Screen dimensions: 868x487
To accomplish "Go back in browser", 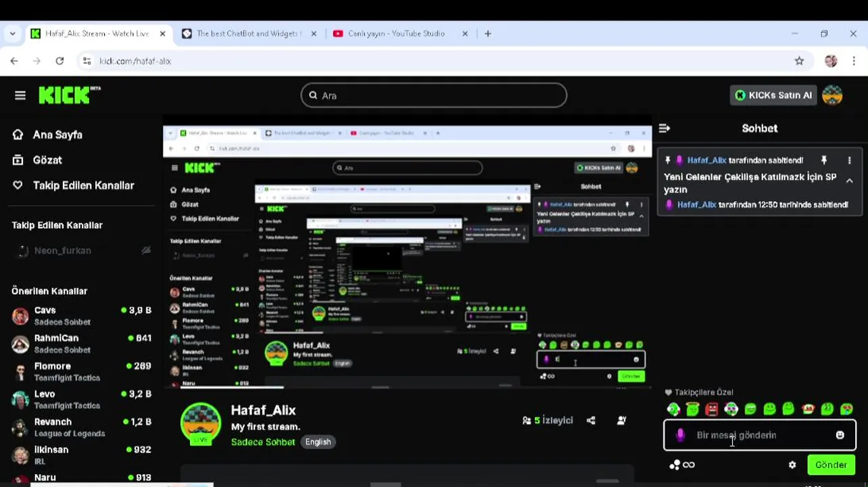I will click(14, 61).
